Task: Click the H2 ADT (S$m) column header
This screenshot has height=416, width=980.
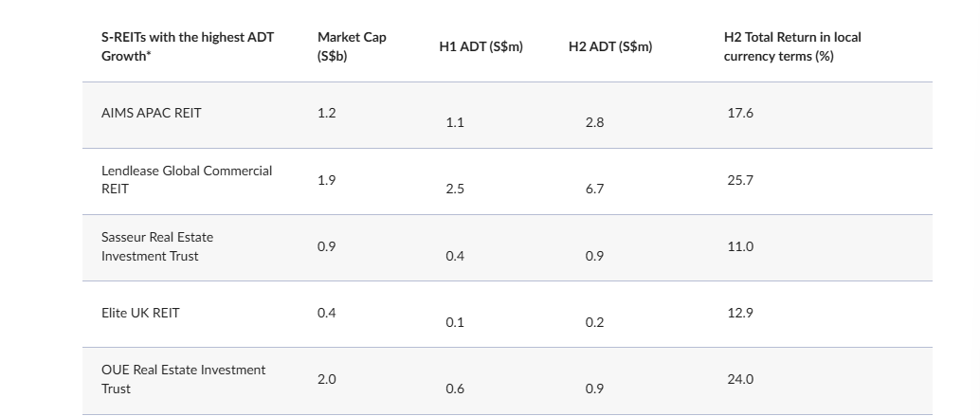Action: pos(610,46)
